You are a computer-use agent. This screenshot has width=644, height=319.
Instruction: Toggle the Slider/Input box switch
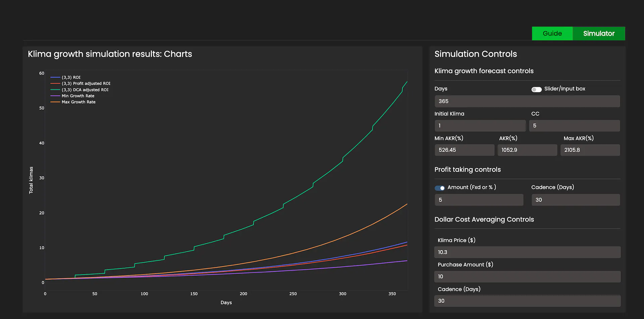coord(536,89)
